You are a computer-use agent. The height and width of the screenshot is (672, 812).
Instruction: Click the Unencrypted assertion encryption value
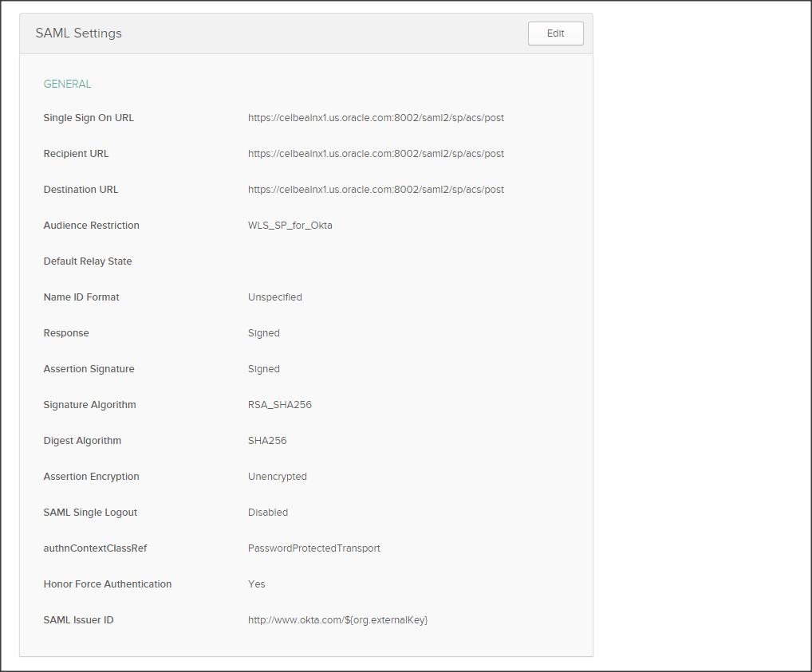pyautogui.click(x=277, y=477)
